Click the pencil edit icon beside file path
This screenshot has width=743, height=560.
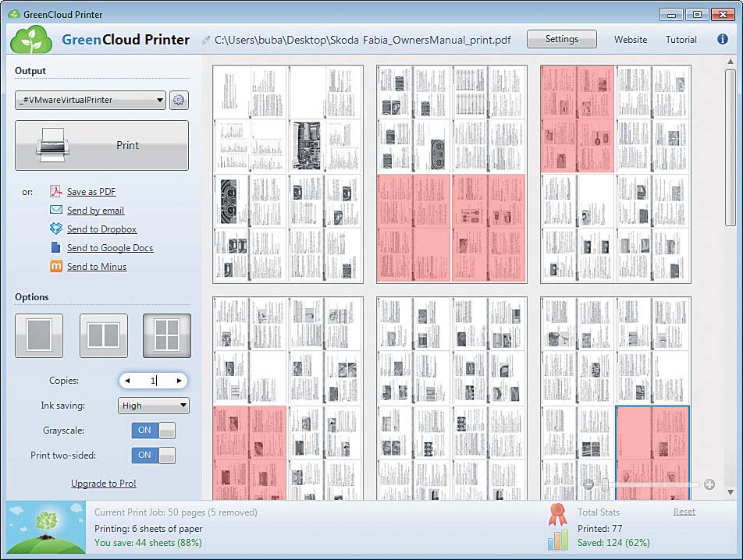point(206,41)
